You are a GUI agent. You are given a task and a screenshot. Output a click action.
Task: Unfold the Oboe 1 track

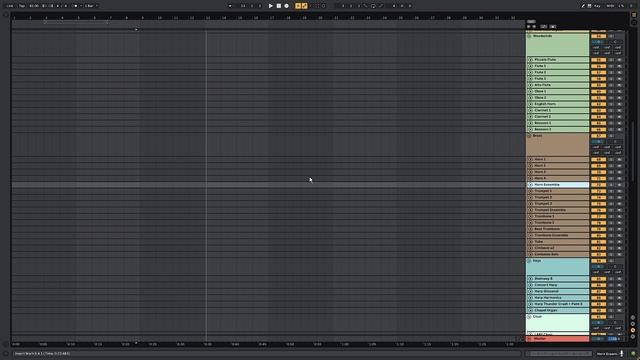coord(531,91)
